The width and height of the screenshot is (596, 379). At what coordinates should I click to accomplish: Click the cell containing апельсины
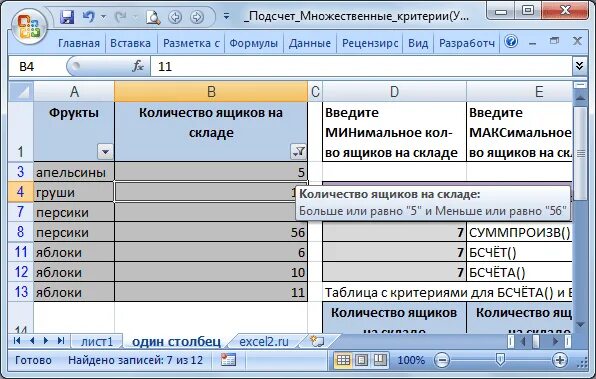(x=74, y=172)
